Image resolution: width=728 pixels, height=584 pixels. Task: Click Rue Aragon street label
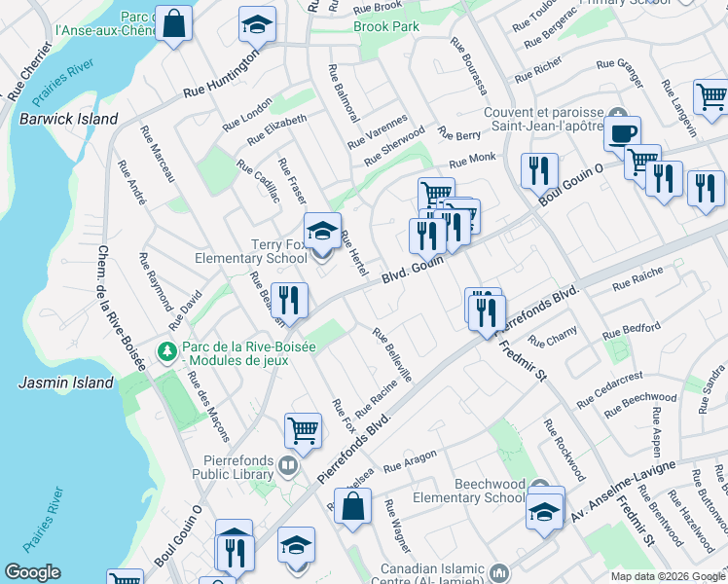point(410,461)
